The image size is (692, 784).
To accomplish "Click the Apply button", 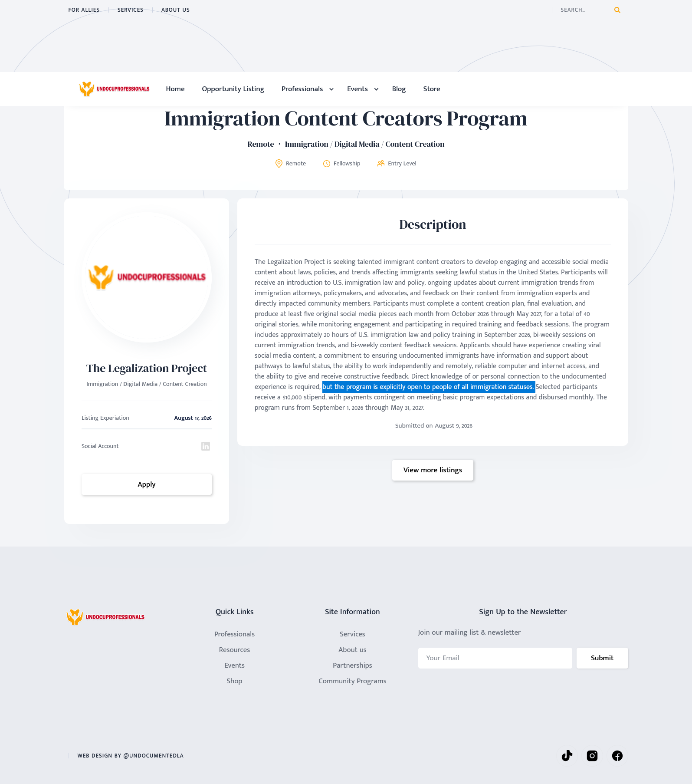I will 147,484.
